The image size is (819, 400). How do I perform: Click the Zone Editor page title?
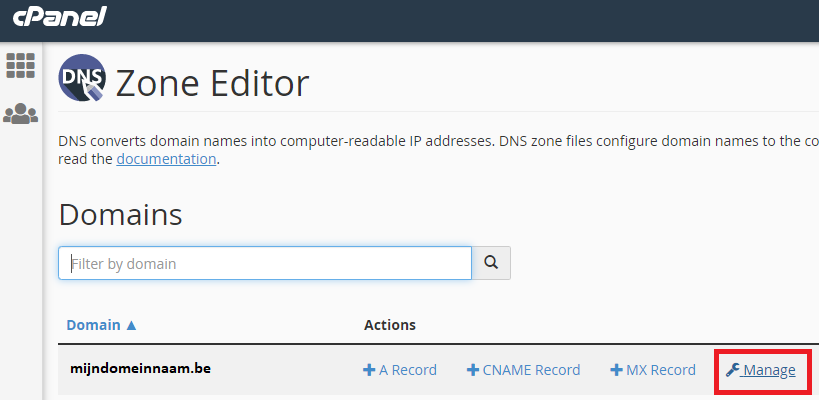tap(212, 84)
